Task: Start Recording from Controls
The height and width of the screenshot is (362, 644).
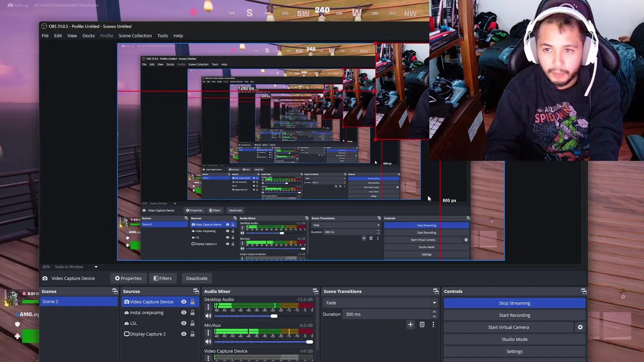Action: coord(515,315)
